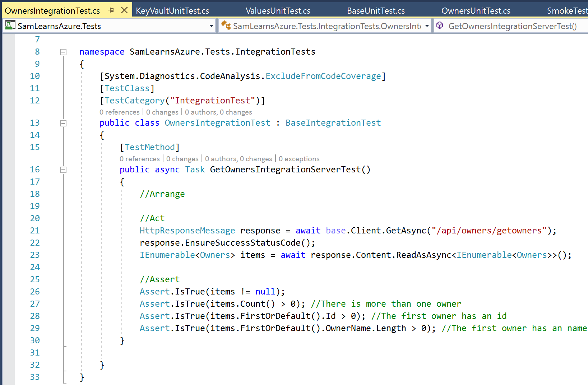Pin the OwnersIntegrationTest.cs tab
Viewport: 588px width, 385px height.
(x=111, y=10)
